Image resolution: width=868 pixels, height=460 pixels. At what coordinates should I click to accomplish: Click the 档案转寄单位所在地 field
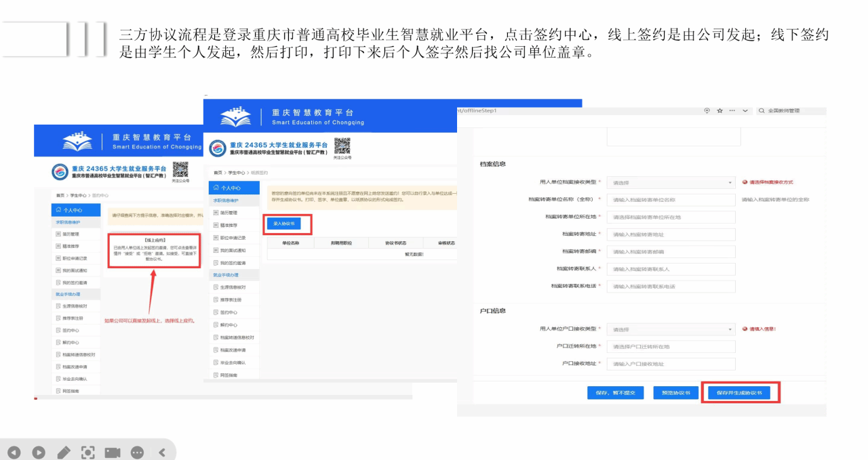pyautogui.click(x=671, y=217)
